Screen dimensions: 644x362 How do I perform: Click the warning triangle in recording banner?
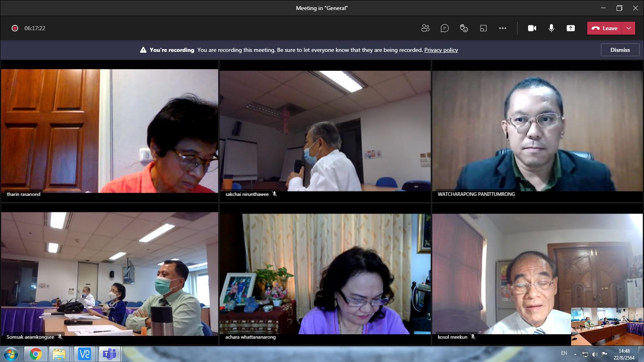click(x=143, y=50)
